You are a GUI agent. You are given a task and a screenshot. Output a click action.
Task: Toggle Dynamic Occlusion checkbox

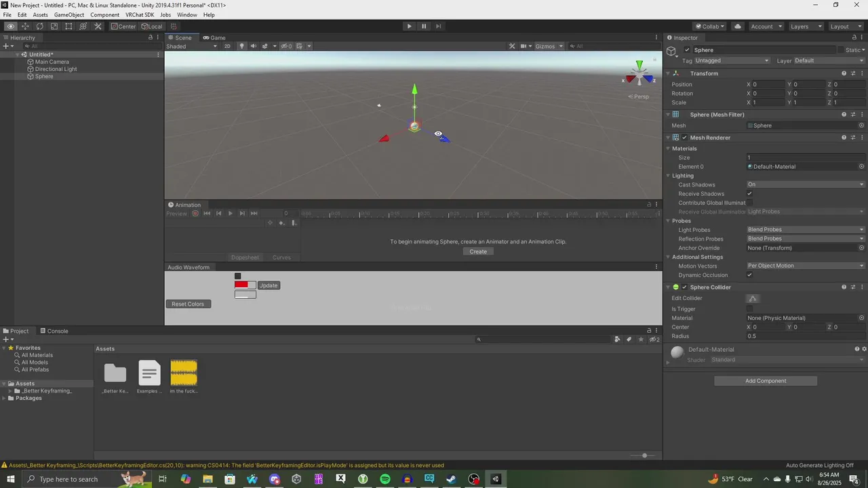click(x=749, y=275)
